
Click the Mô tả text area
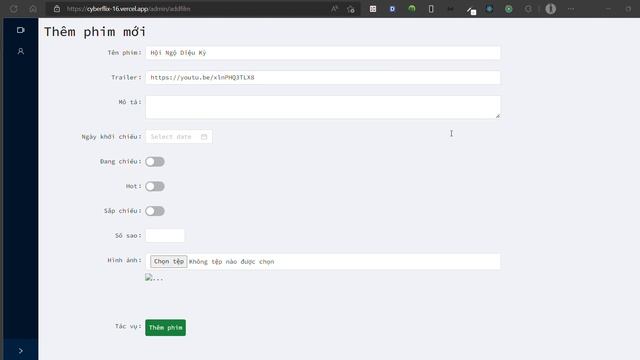(x=322, y=107)
